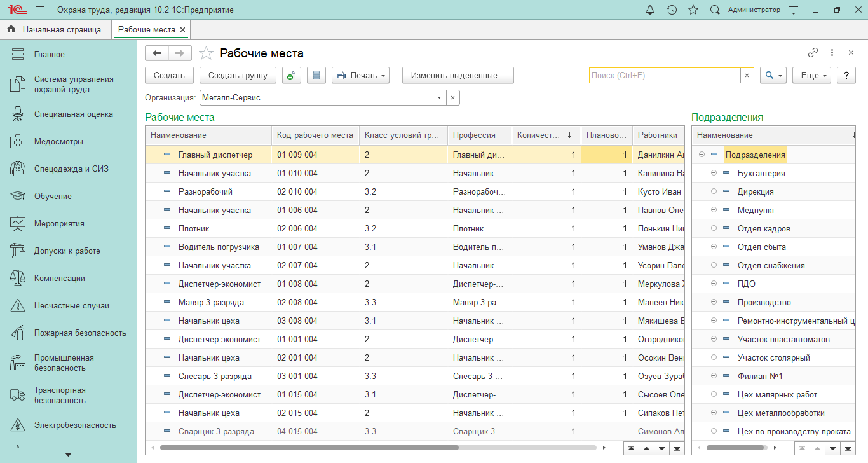Click list view mode icon in toolbar

click(x=316, y=75)
